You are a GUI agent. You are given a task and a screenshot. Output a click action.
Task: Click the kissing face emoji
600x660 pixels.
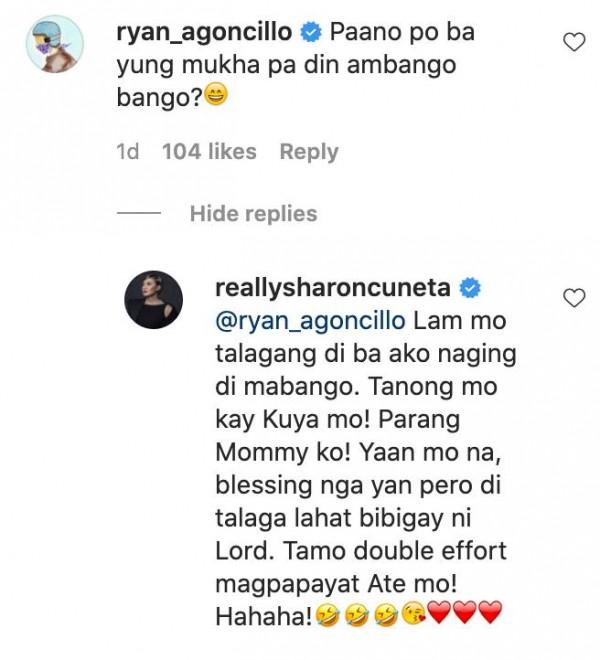pos(413,615)
